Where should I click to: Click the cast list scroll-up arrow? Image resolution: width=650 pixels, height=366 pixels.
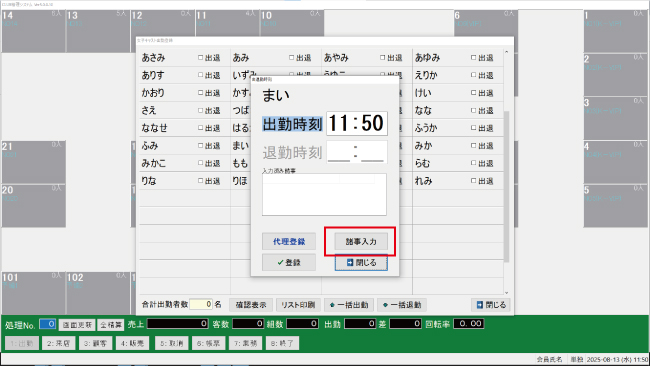tap(506, 52)
